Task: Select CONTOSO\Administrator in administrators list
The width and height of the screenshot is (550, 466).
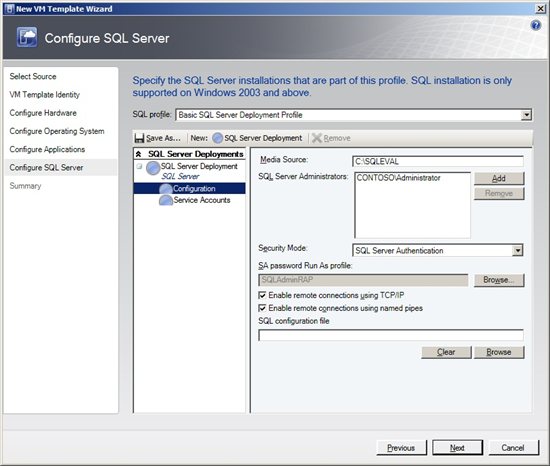Action: (398, 178)
